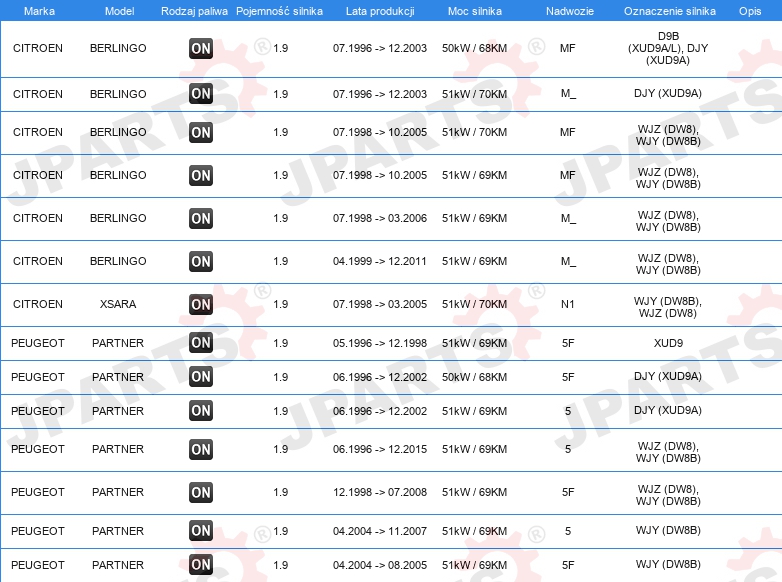
Task: Click the 12.1998 -> 07.2008 production years
Action: 380,492
